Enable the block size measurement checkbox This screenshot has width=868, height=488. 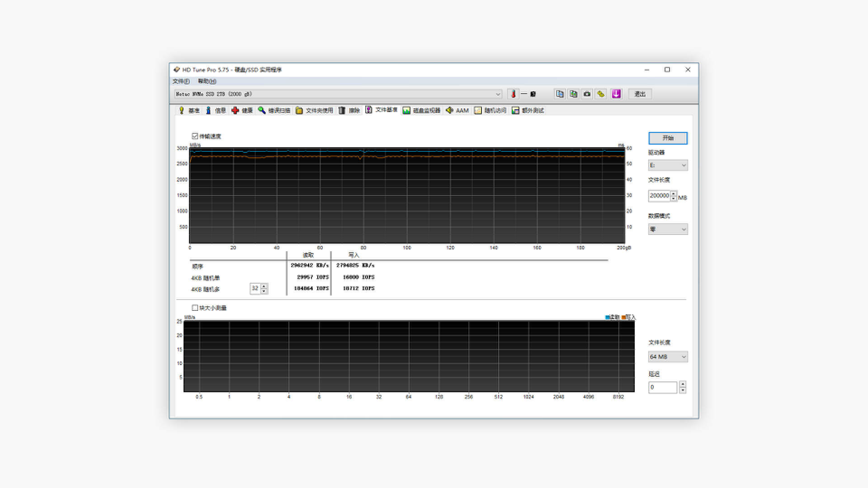pyautogui.click(x=195, y=308)
